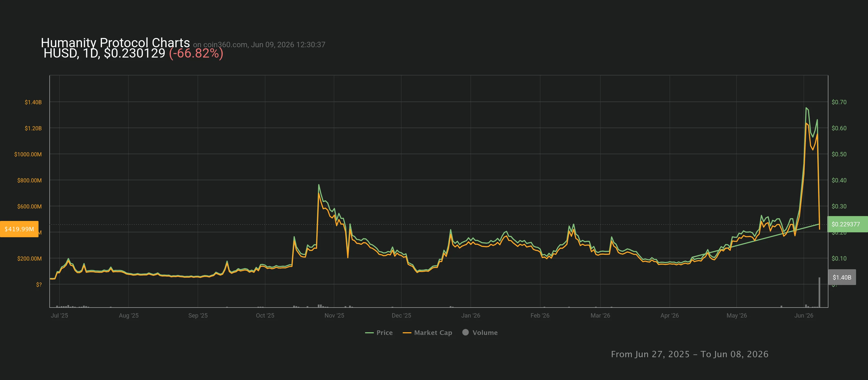Click the $800.00M left axis label
Screen dimensions: 868x380
(x=29, y=180)
